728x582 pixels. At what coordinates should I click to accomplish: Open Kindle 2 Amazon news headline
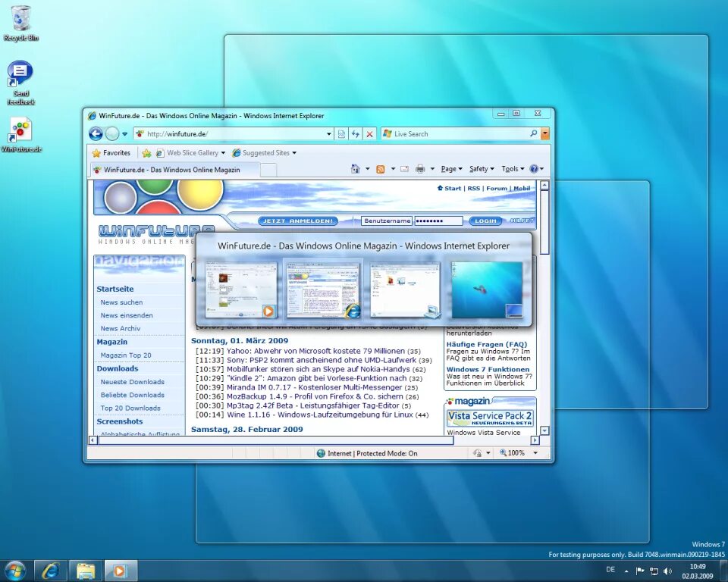coord(316,378)
